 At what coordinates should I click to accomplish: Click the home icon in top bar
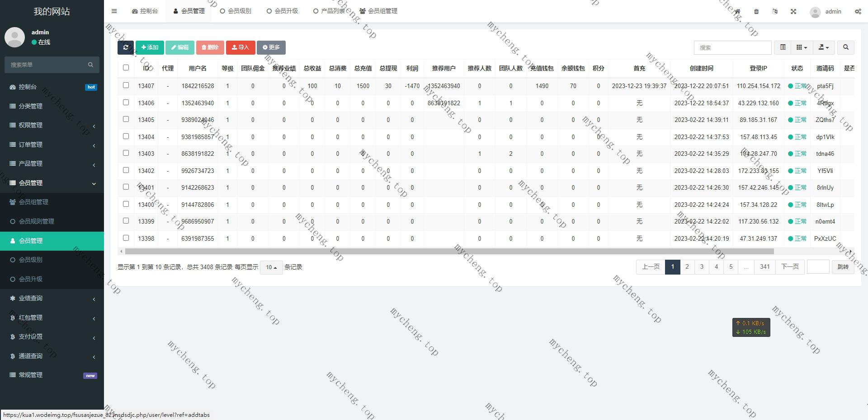737,11
